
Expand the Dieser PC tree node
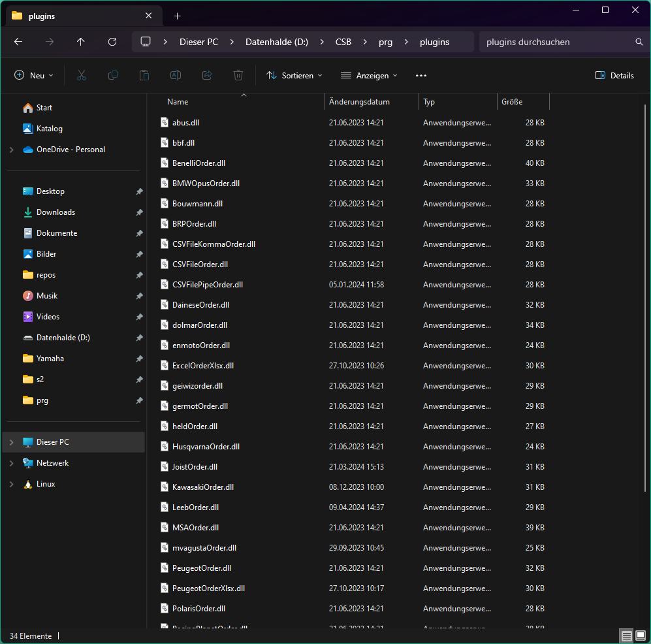[12, 442]
